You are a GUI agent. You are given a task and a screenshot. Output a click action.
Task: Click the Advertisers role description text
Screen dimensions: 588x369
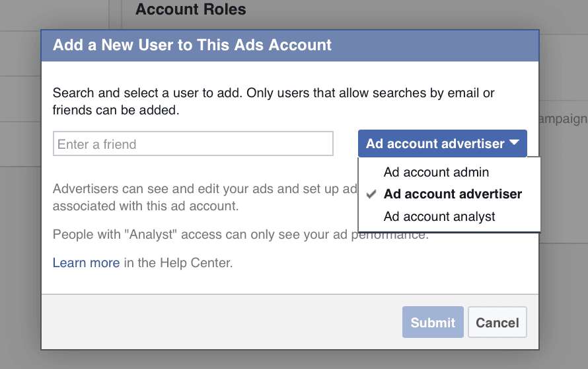click(204, 197)
